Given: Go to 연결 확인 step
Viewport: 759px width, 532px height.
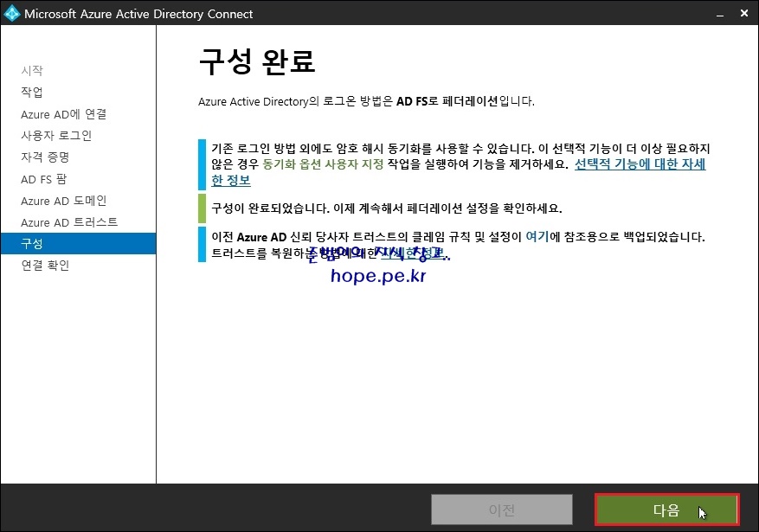Looking at the screenshot, I should click(x=45, y=266).
